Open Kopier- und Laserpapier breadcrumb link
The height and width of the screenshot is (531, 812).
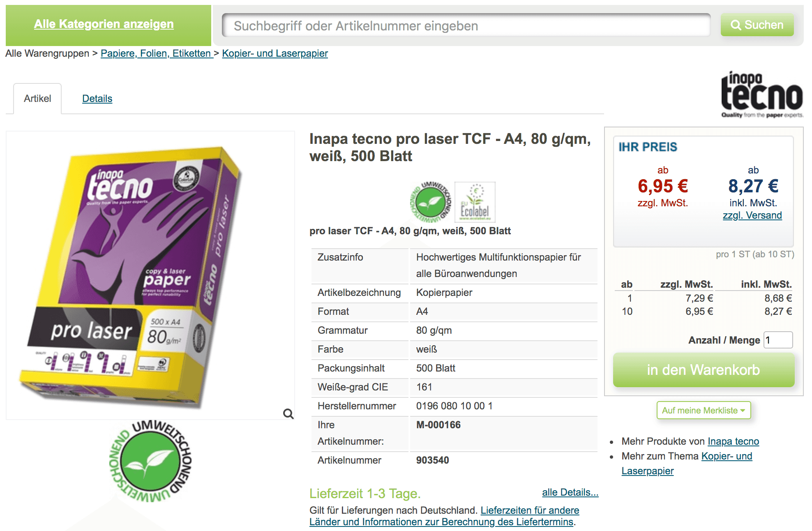pyautogui.click(x=275, y=53)
